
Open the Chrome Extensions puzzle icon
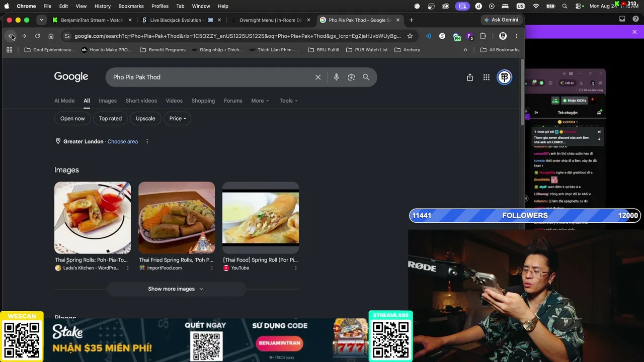coord(483,36)
